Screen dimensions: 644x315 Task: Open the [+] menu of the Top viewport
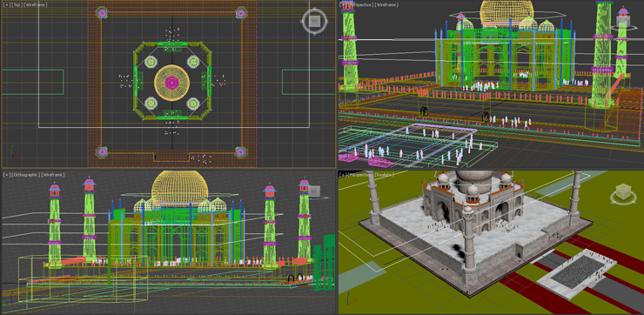pos(7,4)
